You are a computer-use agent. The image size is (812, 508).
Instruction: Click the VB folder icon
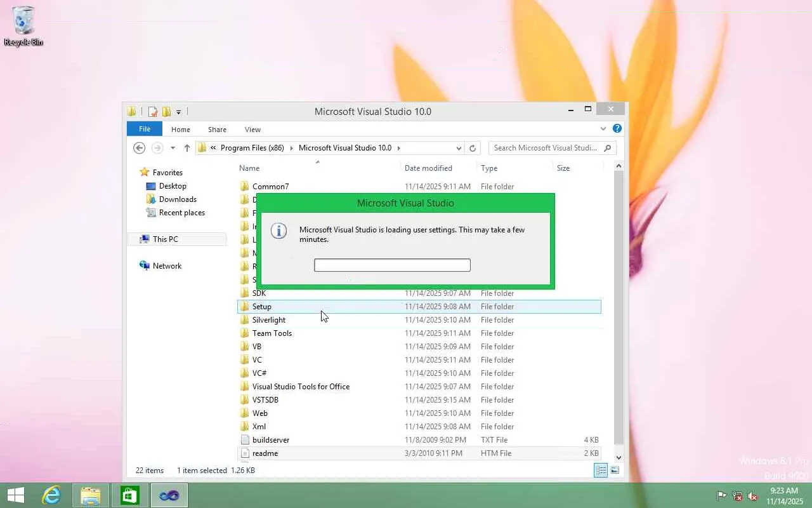coord(245,347)
